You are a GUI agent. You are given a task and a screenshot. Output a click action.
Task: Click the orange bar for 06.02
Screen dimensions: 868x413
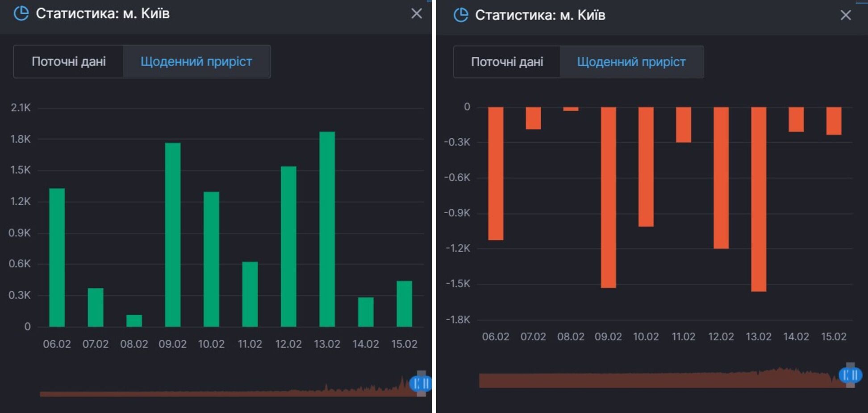point(496,173)
